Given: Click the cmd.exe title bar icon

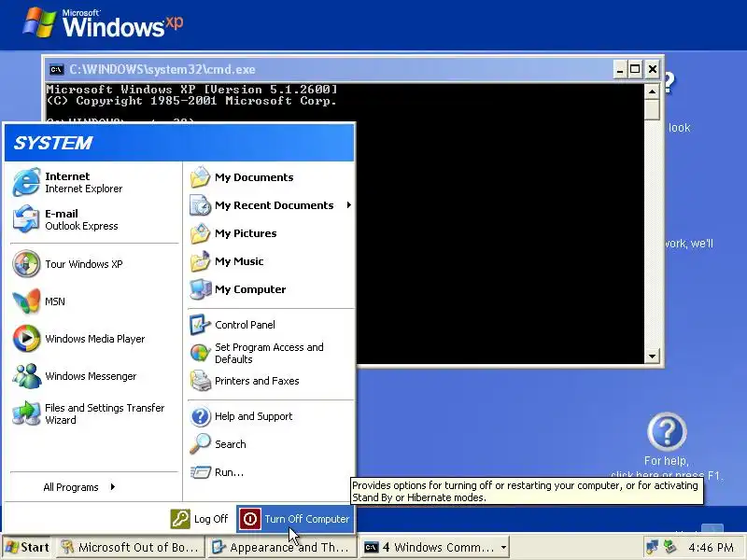Looking at the screenshot, I should [56, 69].
